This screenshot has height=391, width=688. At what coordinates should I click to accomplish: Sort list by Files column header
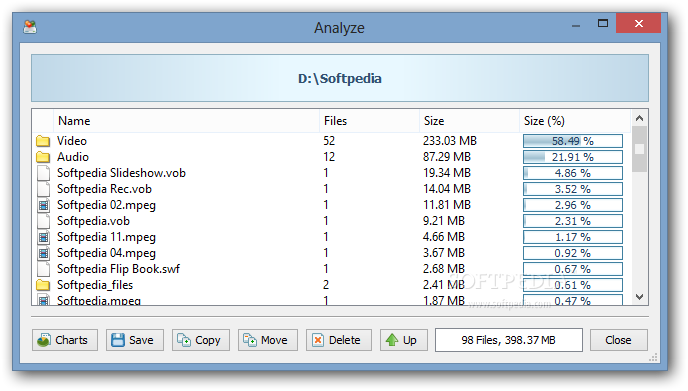tap(369, 121)
